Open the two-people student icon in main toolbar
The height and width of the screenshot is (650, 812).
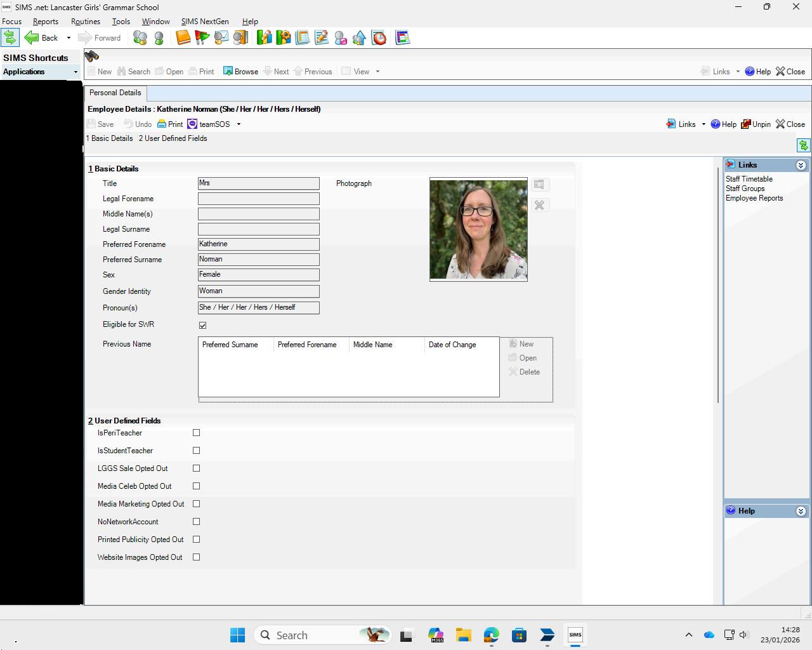(140, 38)
